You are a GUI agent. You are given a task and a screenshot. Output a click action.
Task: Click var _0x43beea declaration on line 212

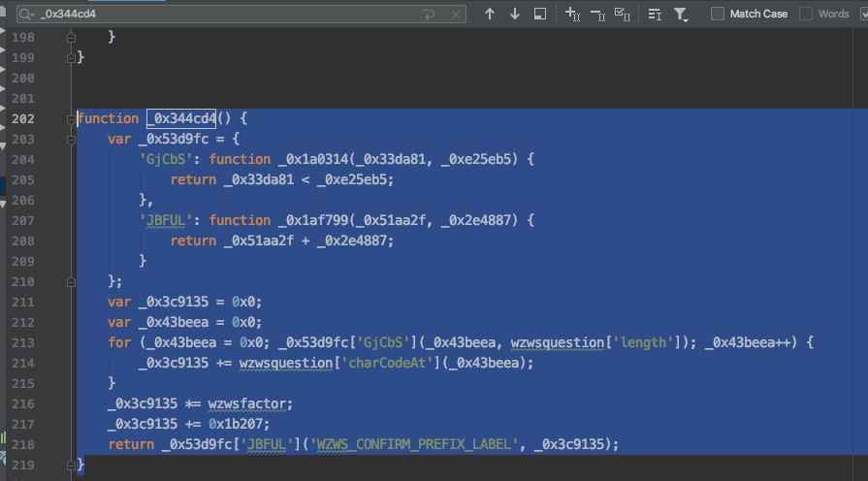[184, 323]
